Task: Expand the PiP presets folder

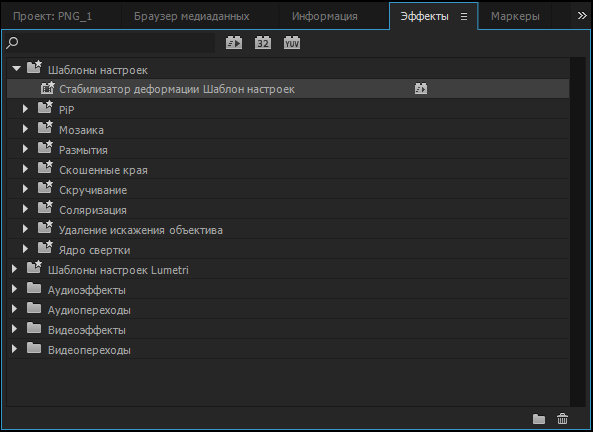Action: click(25, 109)
